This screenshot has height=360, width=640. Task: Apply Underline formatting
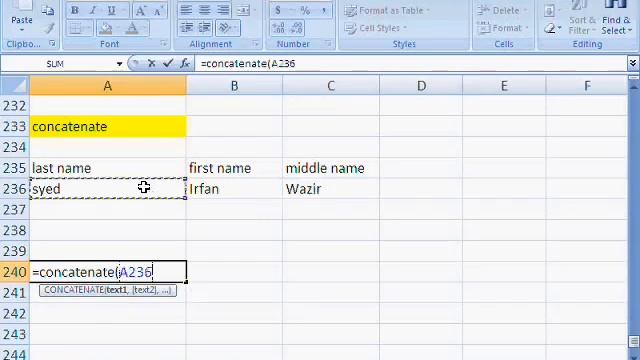pyautogui.click(x=111, y=11)
